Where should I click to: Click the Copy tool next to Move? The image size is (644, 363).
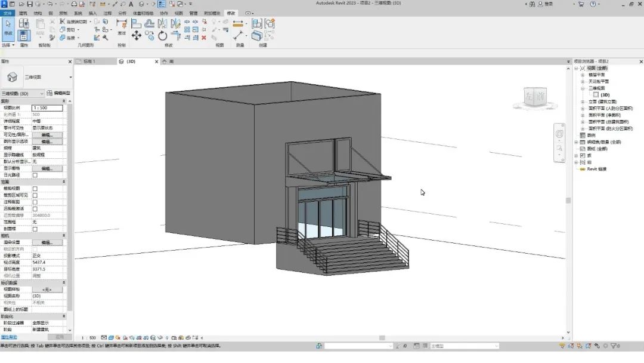[150, 36]
